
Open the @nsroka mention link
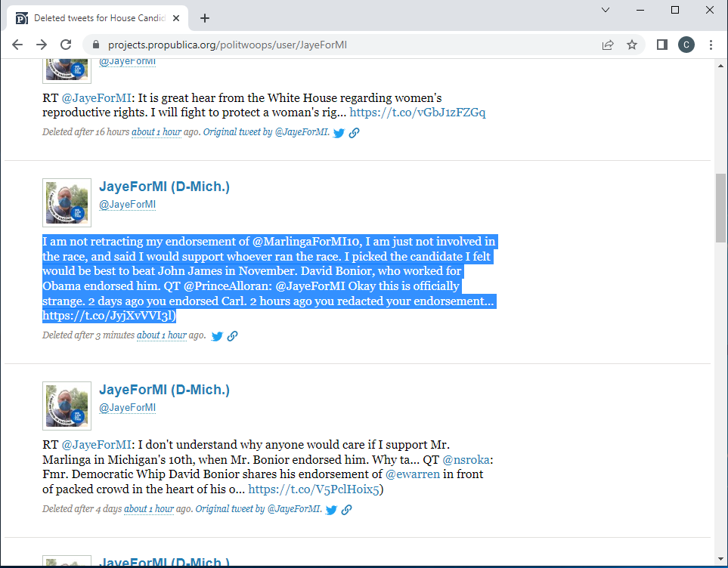coord(466,460)
